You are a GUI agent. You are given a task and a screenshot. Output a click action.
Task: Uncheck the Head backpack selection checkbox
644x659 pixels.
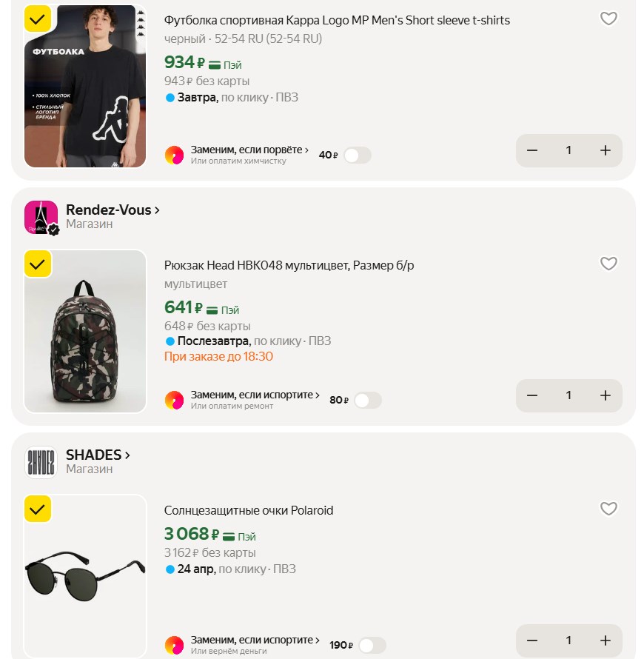(x=38, y=264)
